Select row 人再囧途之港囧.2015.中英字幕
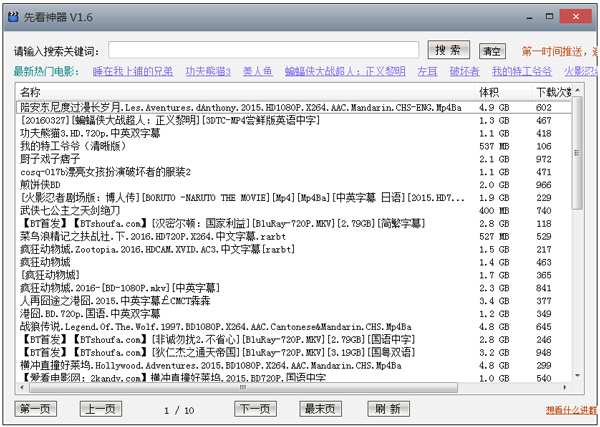The image size is (600, 427). tap(294, 301)
